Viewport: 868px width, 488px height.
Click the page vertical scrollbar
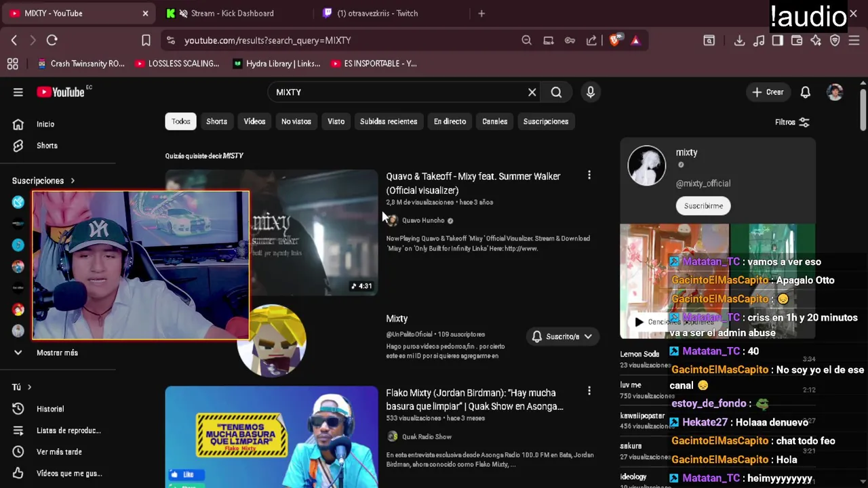[x=863, y=109]
